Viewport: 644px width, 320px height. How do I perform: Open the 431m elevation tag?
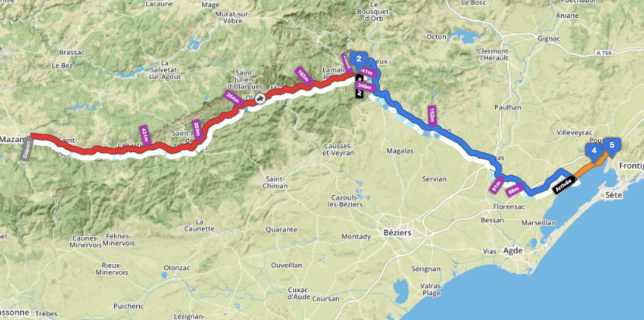[145, 136]
